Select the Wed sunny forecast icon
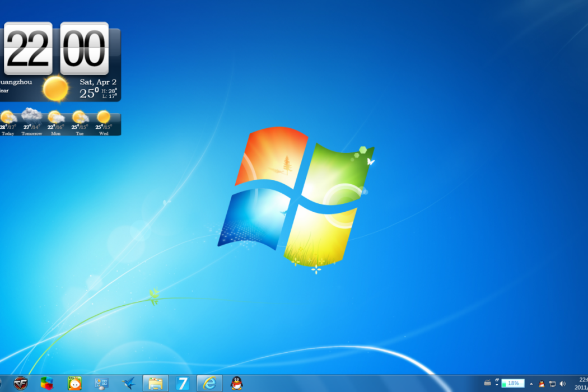 [104, 117]
